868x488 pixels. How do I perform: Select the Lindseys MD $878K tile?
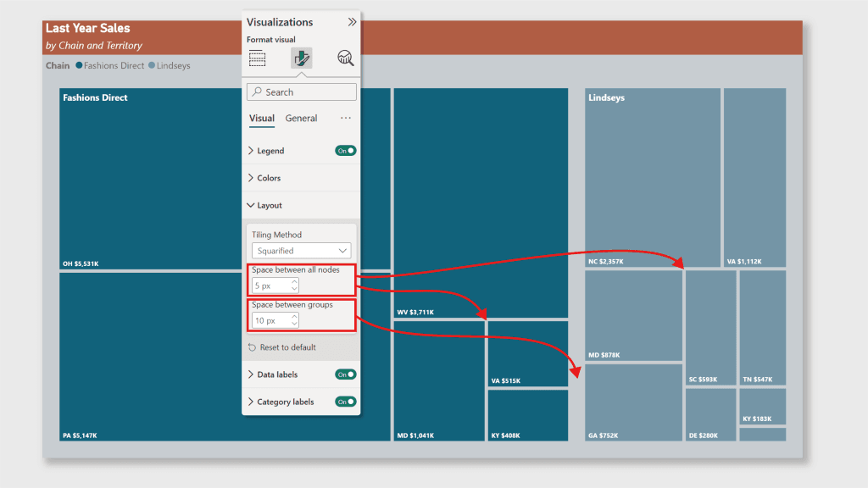633,315
